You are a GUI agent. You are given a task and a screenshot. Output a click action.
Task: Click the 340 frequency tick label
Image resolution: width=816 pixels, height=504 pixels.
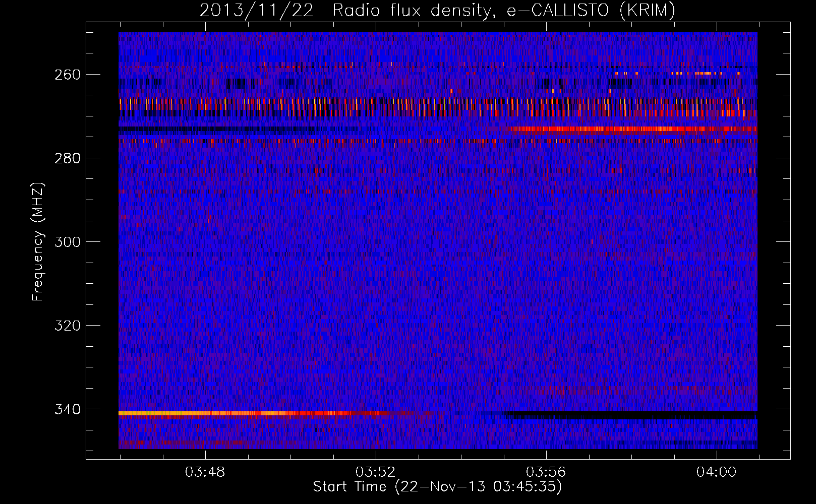pyautogui.click(x=68, y=409)
